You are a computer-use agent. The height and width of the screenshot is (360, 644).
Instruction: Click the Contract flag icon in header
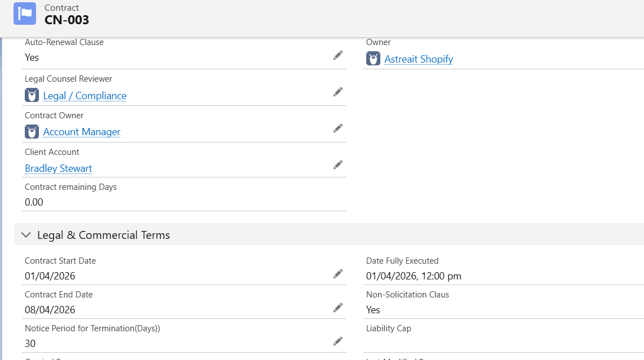pos(25,14)
